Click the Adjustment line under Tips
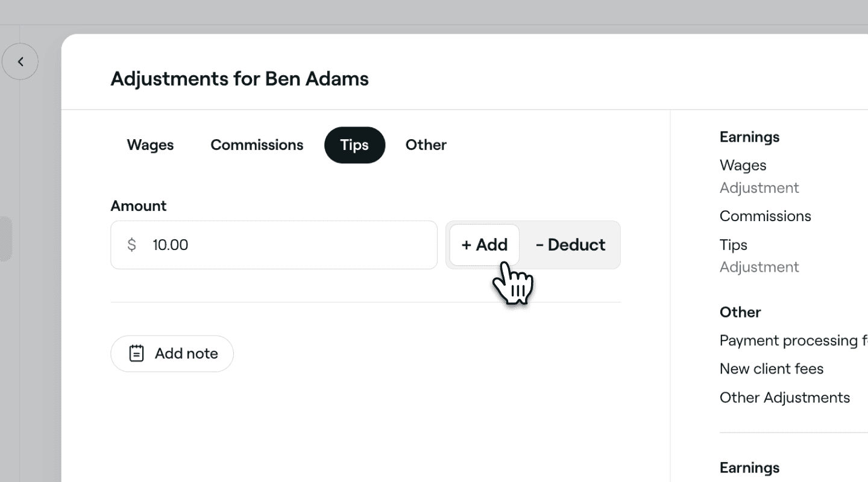This screenshot has height=482, width=868. (759, 267)
